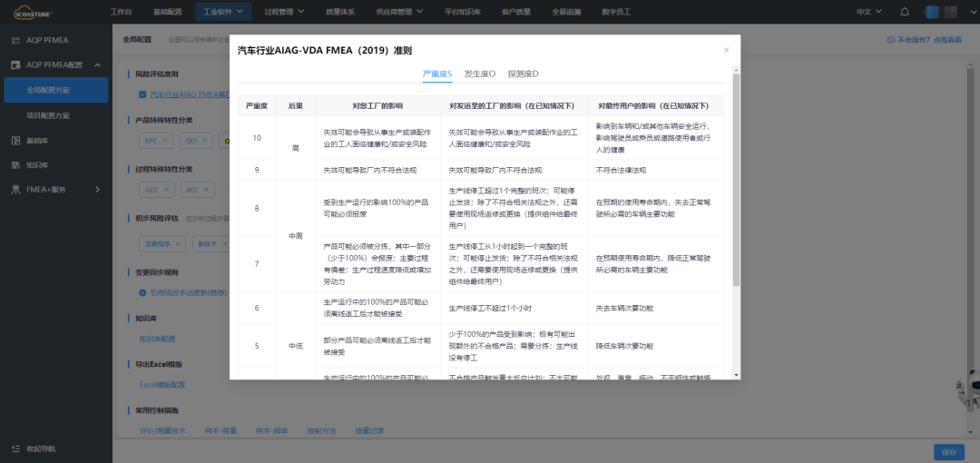Viewport: 980px width, 463px height.
Task: Click the 基础库 sidebar icon
Action: click(x=15, y=141)
